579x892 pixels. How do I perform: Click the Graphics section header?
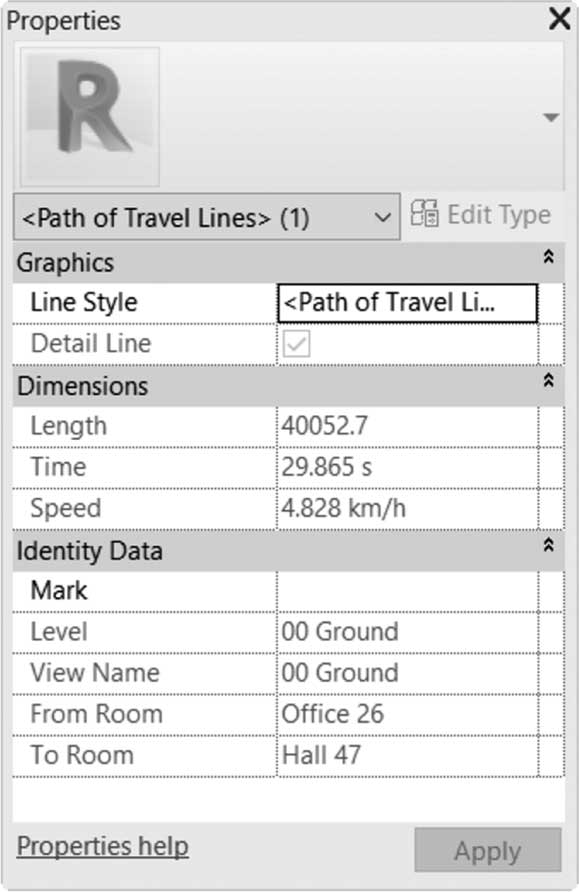[x=288, y=263]
